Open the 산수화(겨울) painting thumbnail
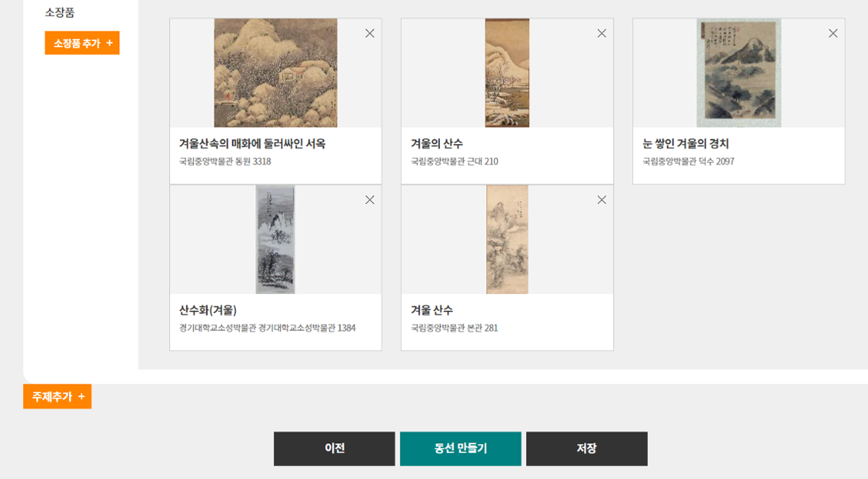 point(275,239)
